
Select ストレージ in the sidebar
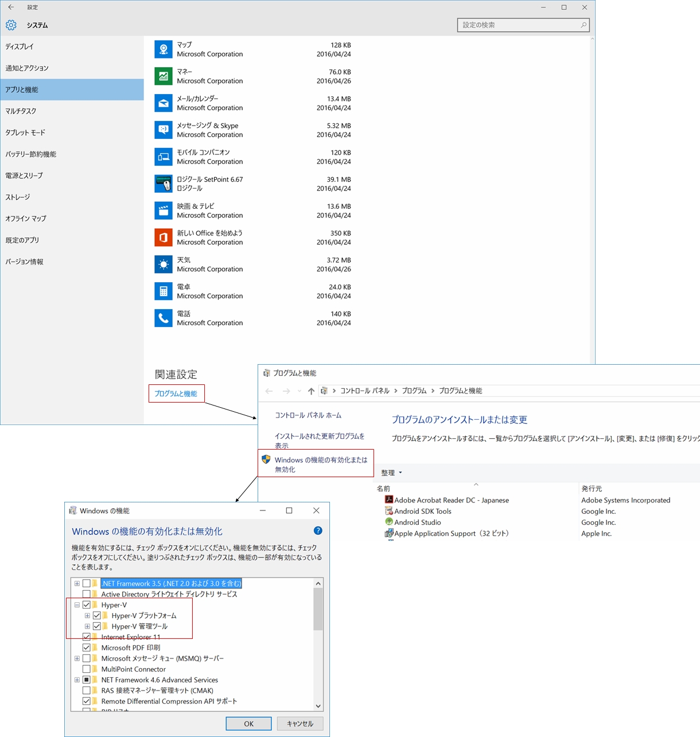click(72, 197)
